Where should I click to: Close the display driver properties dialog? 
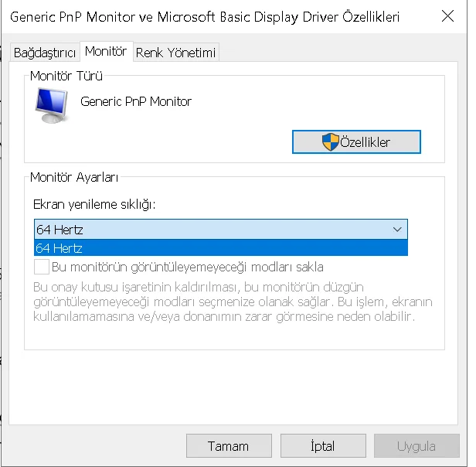pyautogui.click(x=447, y=16)
